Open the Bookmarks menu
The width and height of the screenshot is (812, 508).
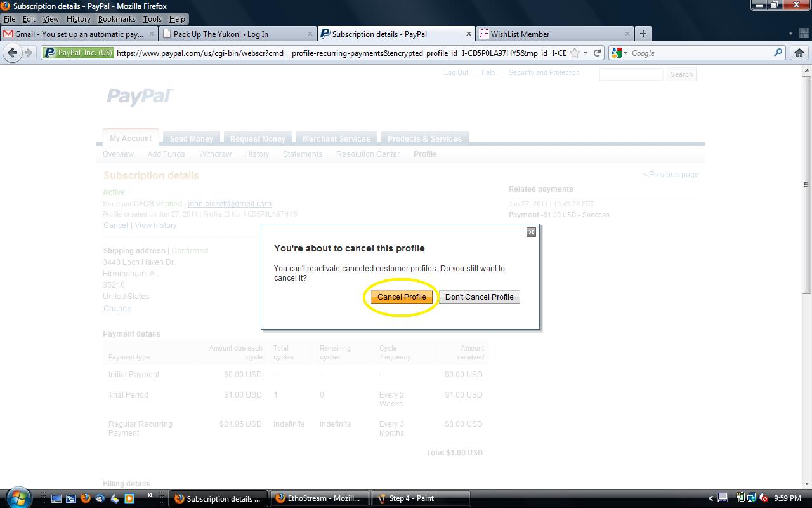(117, 19)
